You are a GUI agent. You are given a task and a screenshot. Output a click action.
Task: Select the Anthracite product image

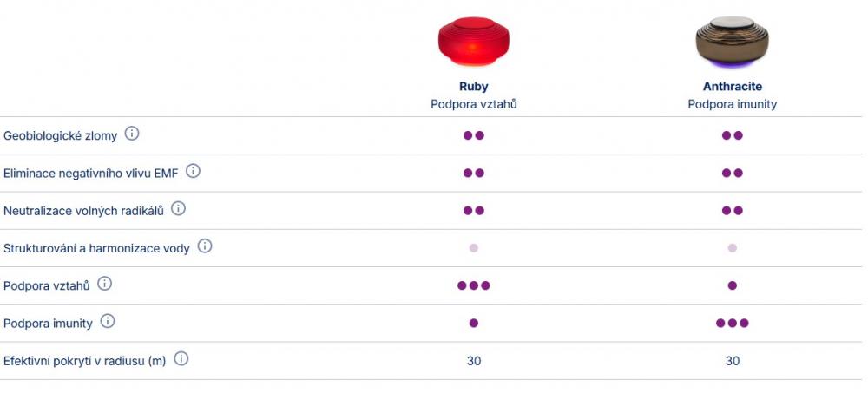(732, 42)
